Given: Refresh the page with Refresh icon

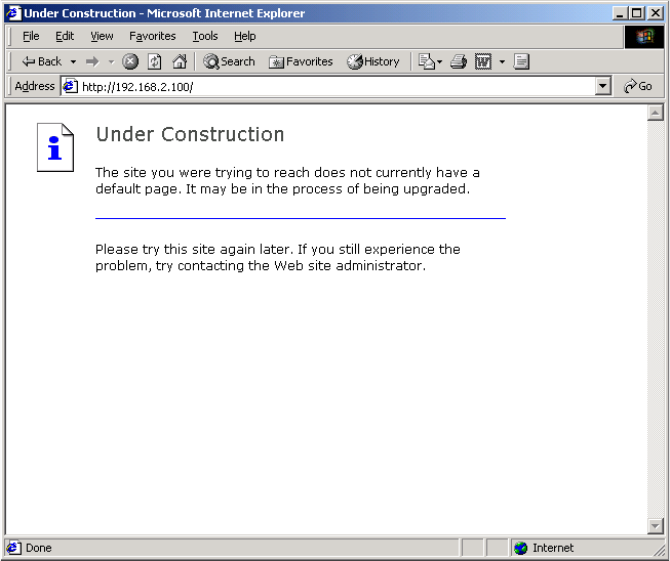Looking at the screenshot, I should 154,62.
